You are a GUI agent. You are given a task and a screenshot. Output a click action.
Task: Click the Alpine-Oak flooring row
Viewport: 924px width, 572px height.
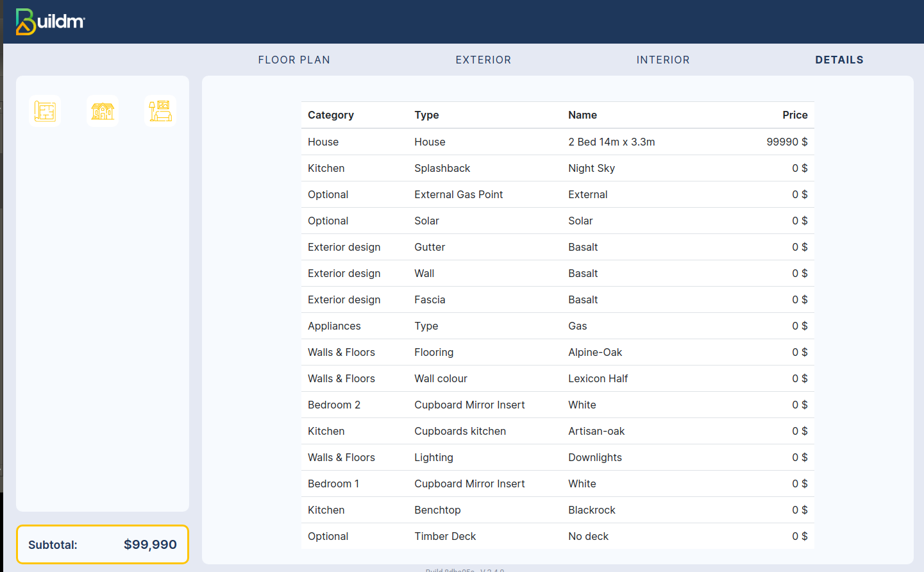pyautogui.click(x=557, y=352)
